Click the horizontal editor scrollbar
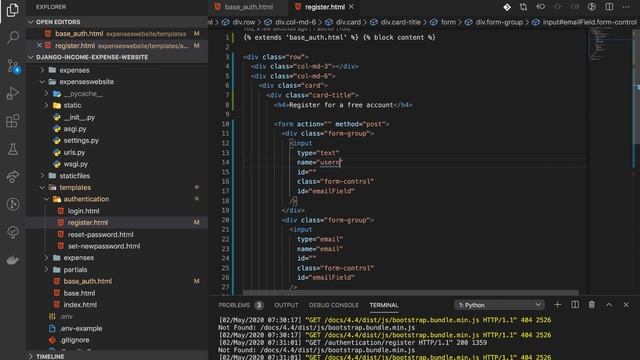Viewport: 640px width, 360px height. pyautogui.click(x=410, y=292)
